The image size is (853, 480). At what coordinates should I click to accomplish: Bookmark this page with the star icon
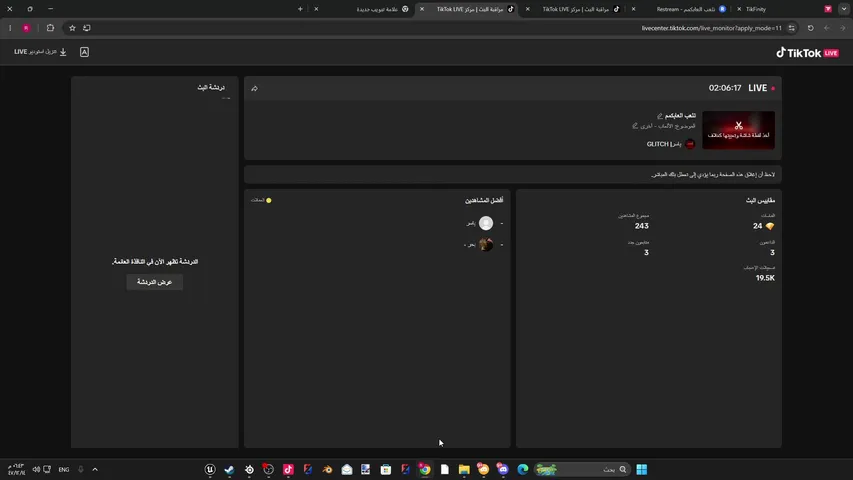pos(72,28)
